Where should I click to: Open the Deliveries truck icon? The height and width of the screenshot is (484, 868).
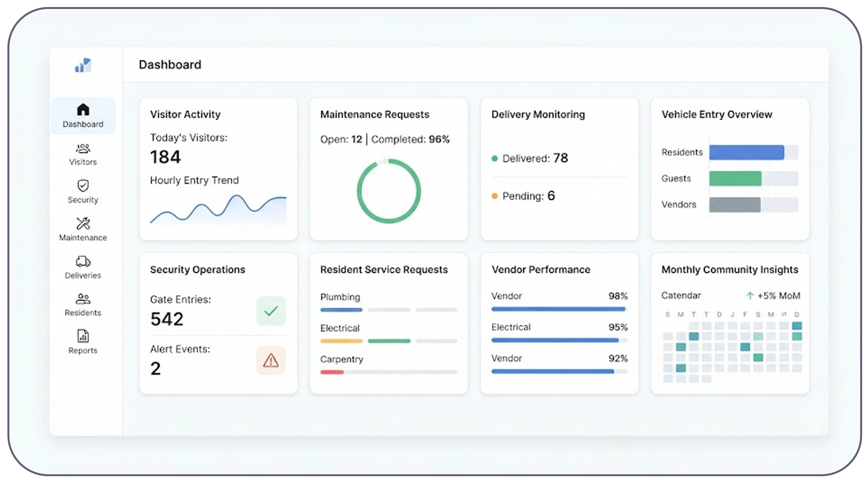[x=83, y=261]
